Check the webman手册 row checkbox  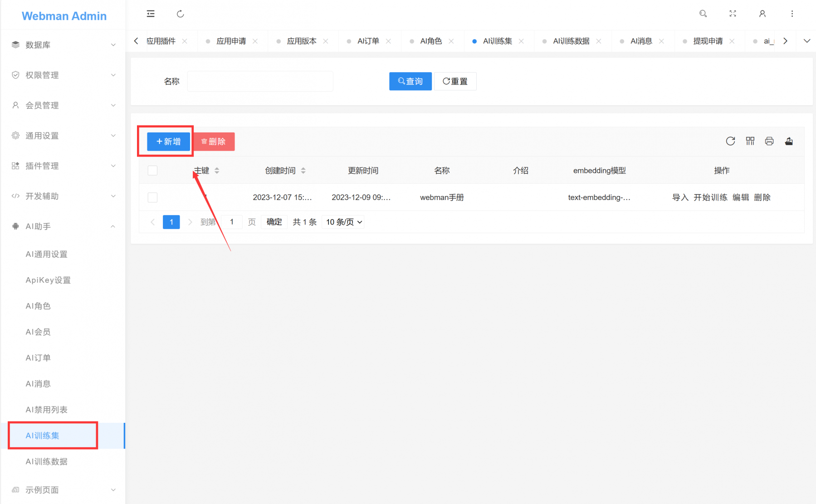click(x=152, y=197)
